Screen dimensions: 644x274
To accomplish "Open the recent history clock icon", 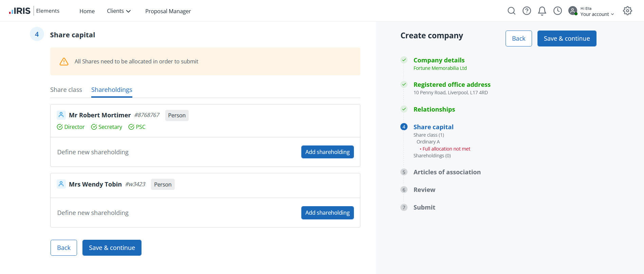I will pyautogui.click(x=557, y=11).
